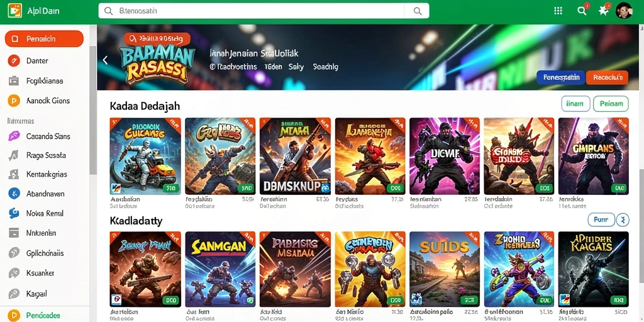Click green badge on SUIDS card
Screen dimensions: 644x322
pos(469,300)
